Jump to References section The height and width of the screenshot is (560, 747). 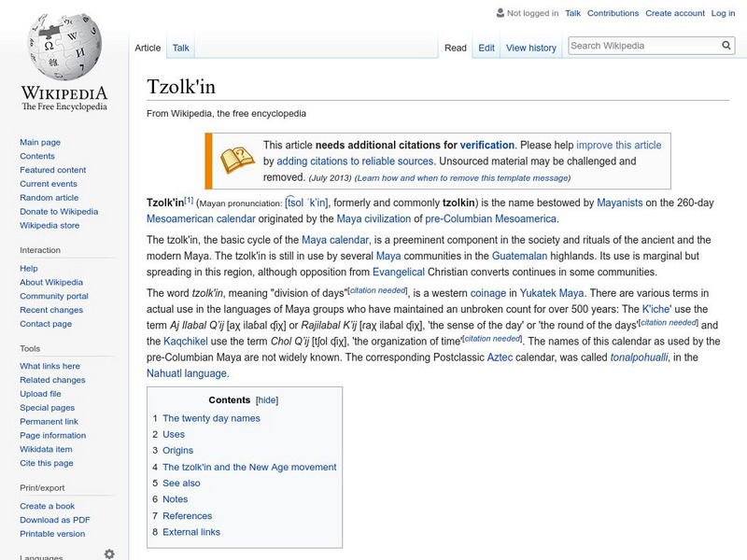[x=188, y=516]
